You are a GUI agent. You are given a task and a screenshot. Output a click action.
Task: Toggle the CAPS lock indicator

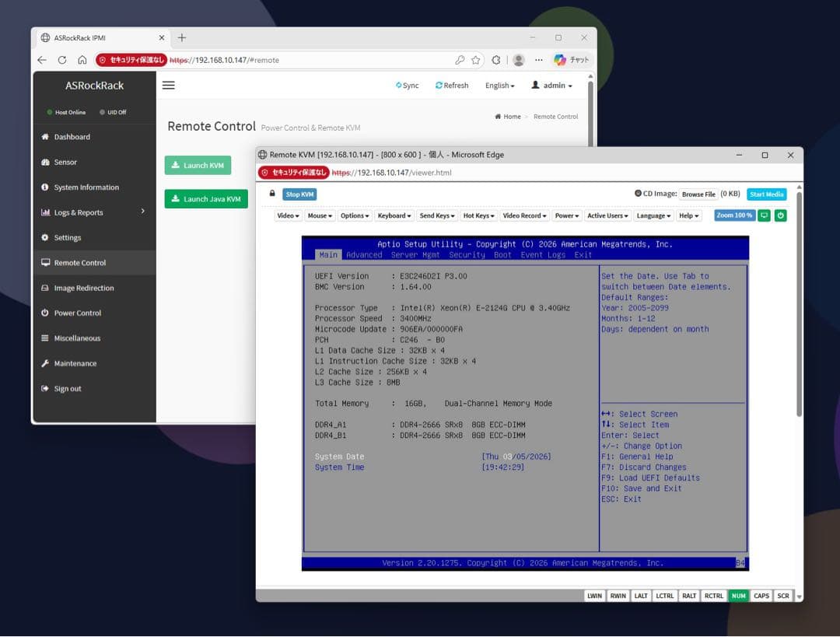761,596
